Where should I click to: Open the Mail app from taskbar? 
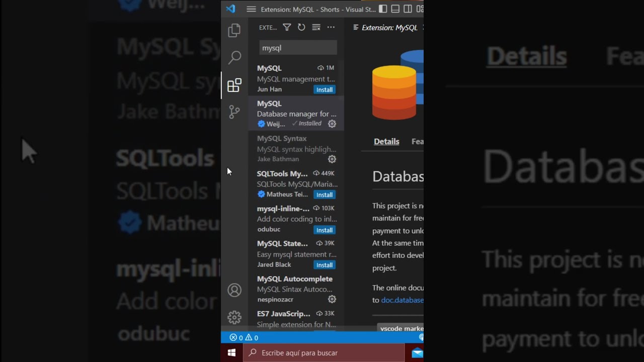(x=417, y=352)
